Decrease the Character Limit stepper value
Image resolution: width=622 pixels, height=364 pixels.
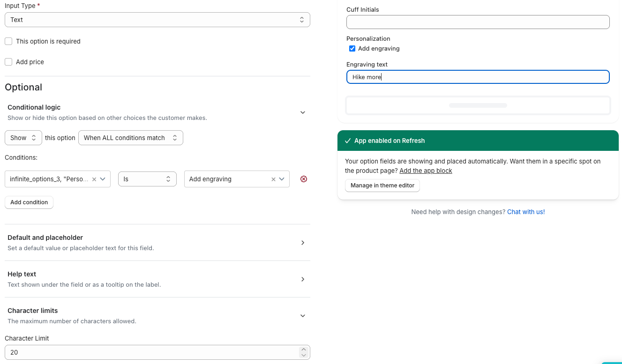coord(303,355)
